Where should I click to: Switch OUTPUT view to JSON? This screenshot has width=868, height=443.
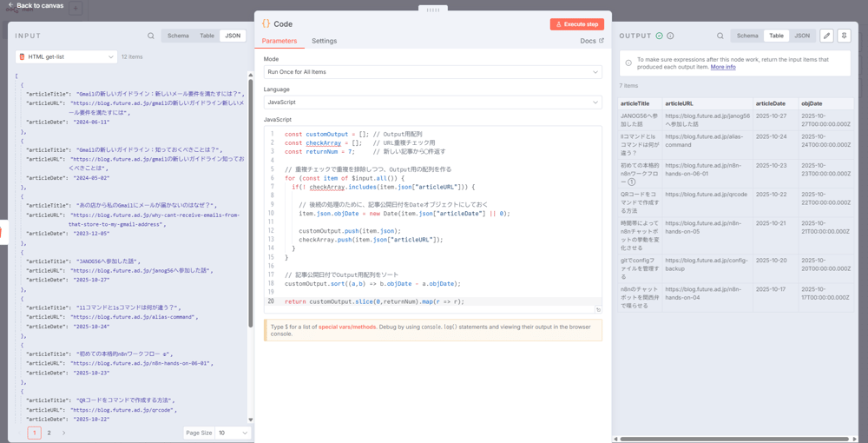[x=802, y=36]
